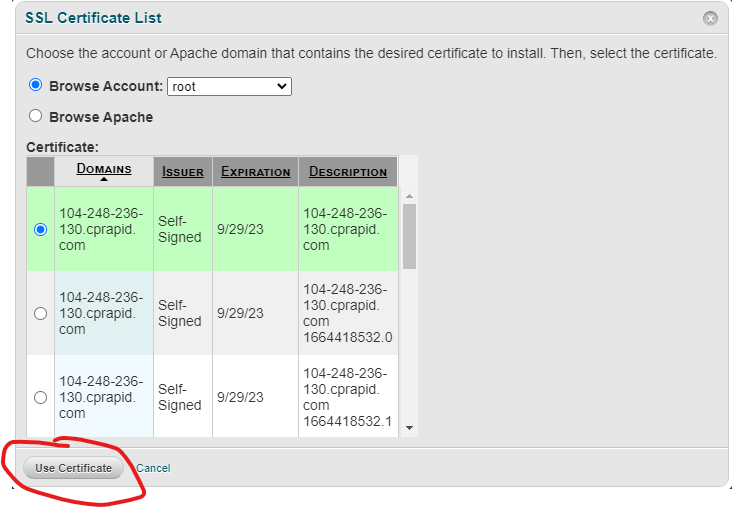Click the certificate list scrollbar thumb
This screenshot has width=732, height=508.
(x=409, y=236)
